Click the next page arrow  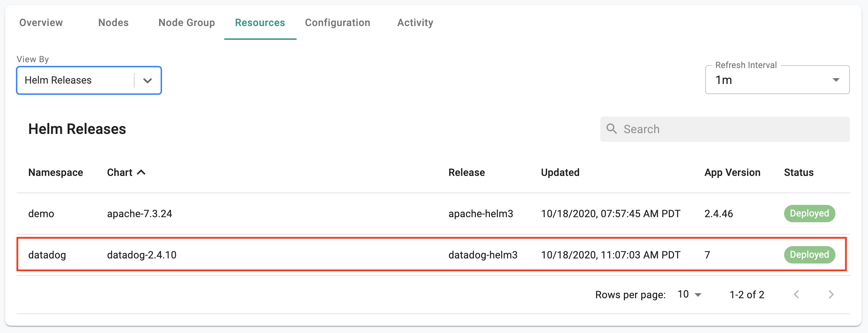click(x=831, y=294)
